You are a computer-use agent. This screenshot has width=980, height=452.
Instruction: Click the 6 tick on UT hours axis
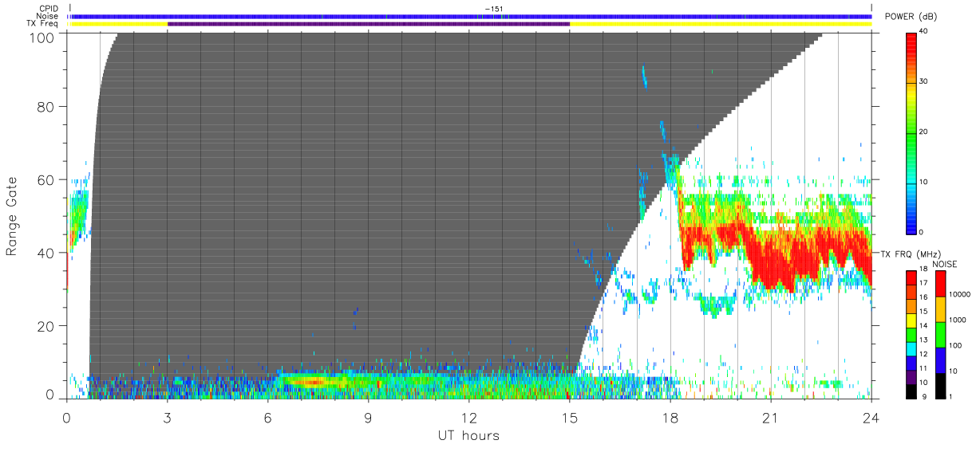pos(267,417)
